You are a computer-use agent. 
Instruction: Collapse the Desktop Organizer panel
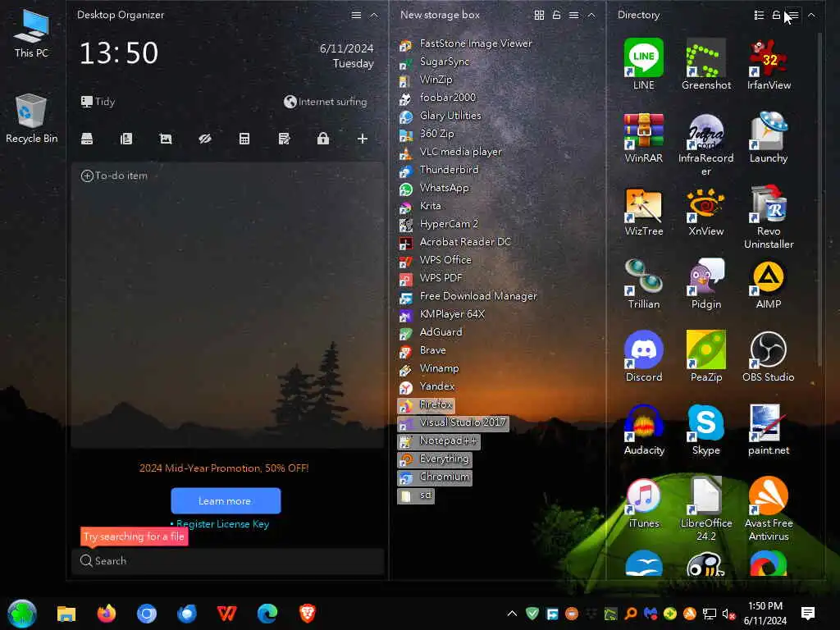[374, 15]
